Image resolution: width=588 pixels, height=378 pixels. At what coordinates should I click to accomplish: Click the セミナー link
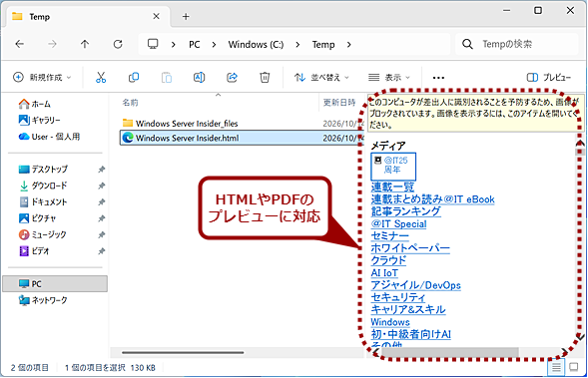coord(389,235)
